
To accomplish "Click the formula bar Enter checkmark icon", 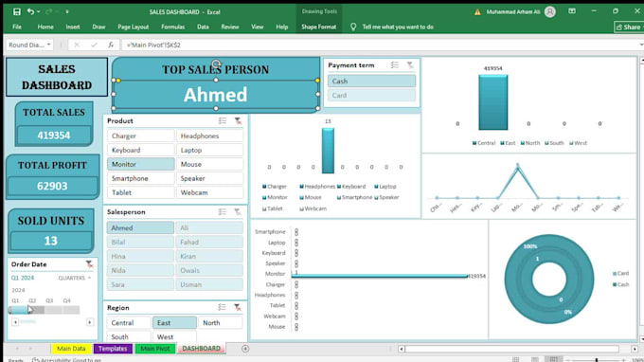I will point(94,45).
